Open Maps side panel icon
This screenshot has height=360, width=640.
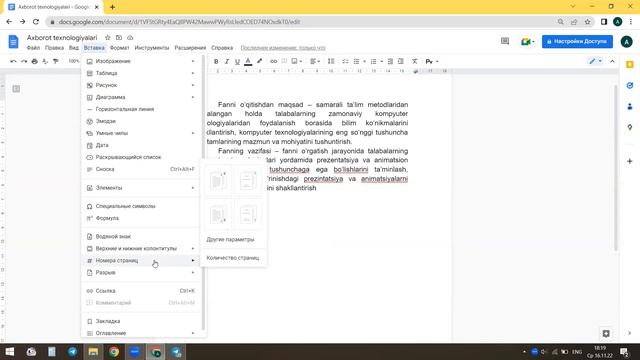[630, 128]
